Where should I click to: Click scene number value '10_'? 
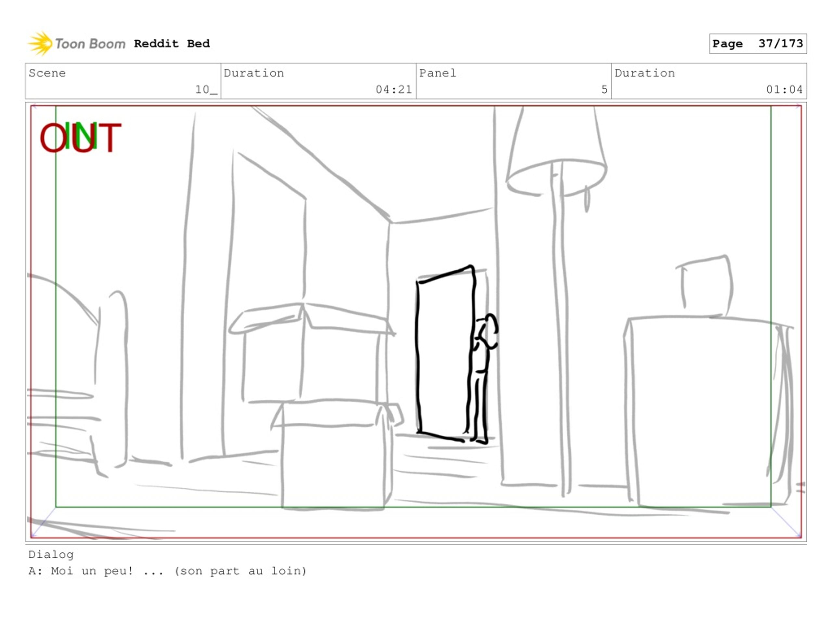[x=206, y=89]
